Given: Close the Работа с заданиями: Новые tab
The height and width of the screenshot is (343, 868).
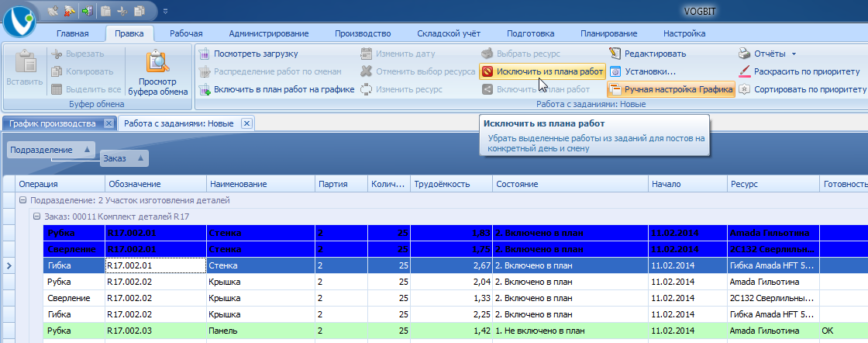Looking at the screenshot, I should (x=247, y=123).
